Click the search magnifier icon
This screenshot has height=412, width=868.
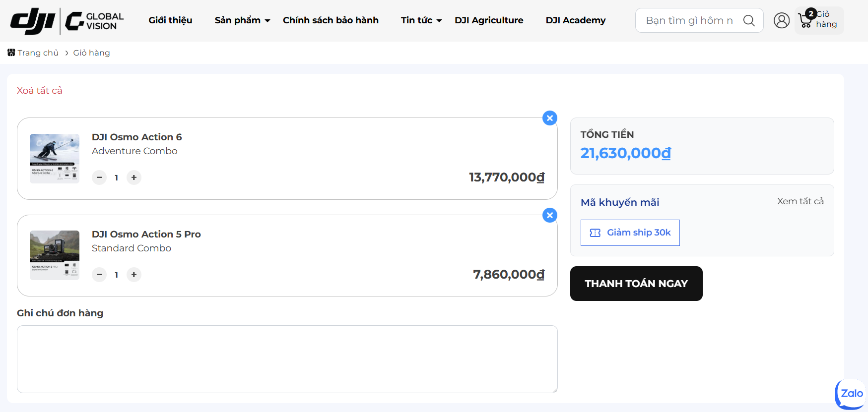(x=749, y=20)
